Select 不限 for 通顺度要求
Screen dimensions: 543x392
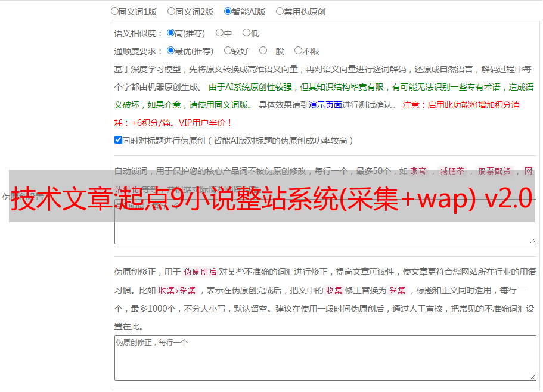point(298,51)
